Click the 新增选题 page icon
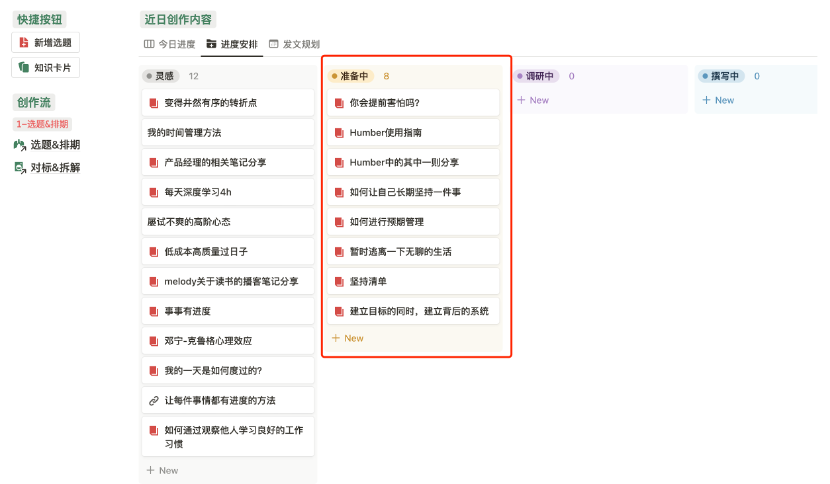This screenshot has width=830, height=484. pyautogui.click(x=24, y=42)
